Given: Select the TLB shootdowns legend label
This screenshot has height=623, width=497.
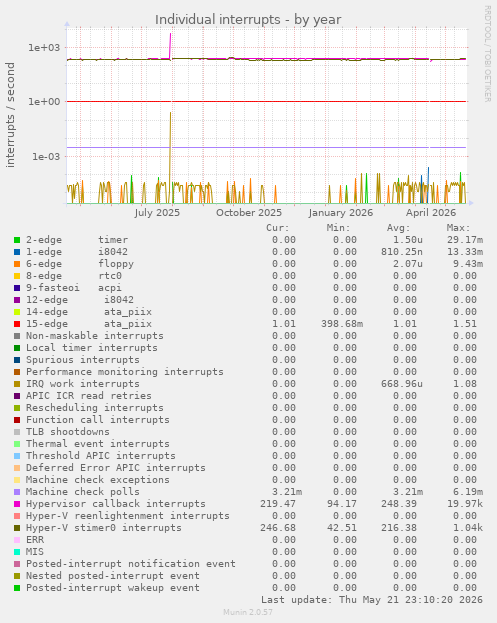Looking at the screenshot, I should (68, 432).
